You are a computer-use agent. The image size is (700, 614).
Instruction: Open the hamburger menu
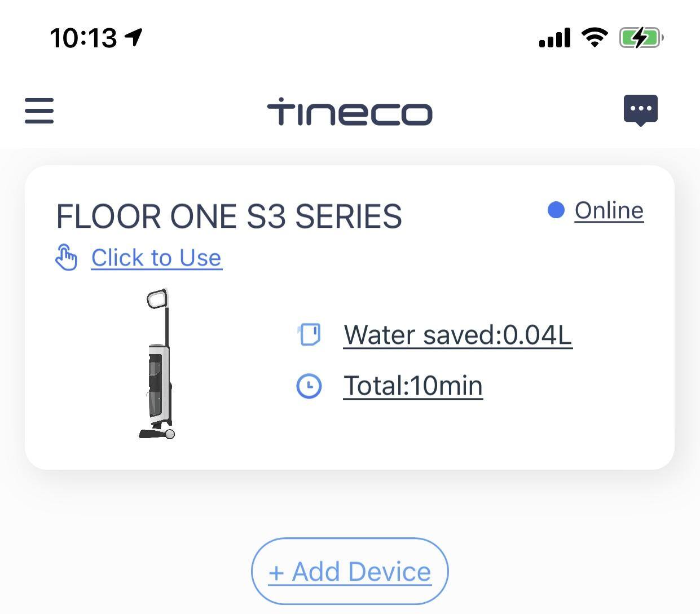pyautogui.click(x=39, y=111)
